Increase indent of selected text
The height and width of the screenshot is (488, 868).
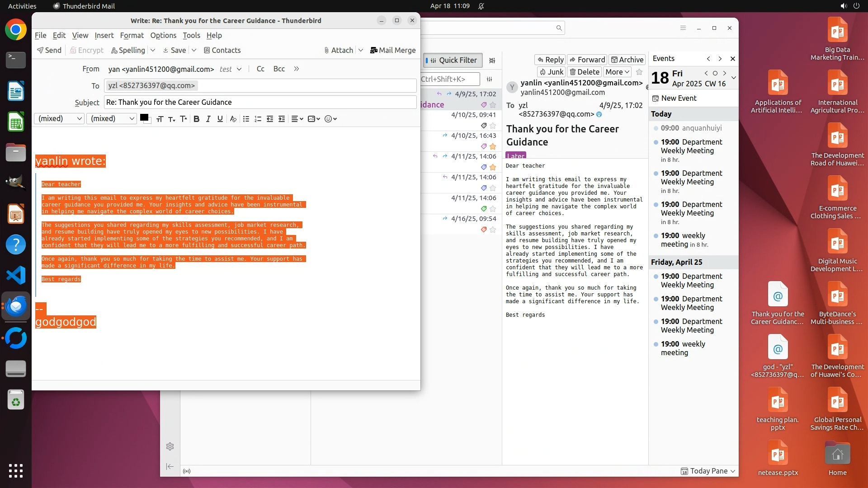pos(282,119)
